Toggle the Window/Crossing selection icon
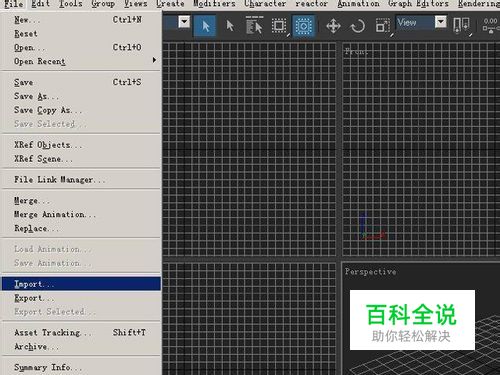The width and height of the screenshot is (500, 375). pos(303,26)
